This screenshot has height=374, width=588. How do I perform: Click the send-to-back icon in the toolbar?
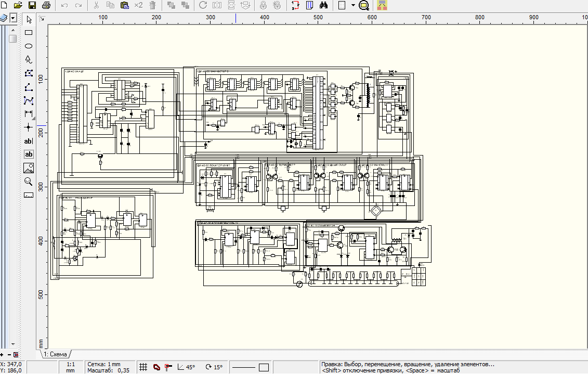tap(185, 5)
